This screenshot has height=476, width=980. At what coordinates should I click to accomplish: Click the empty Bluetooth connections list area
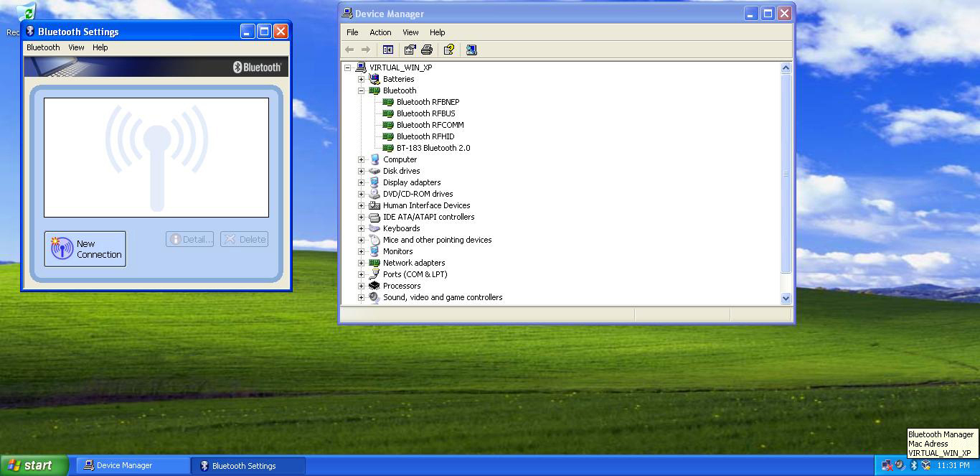156,157
